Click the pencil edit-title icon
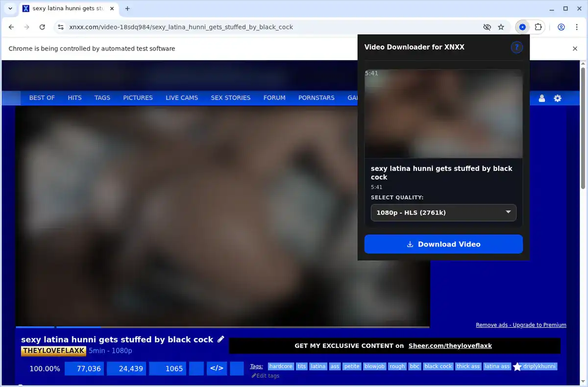Viewport: 588px width, 387px height. tap(221, 339)
